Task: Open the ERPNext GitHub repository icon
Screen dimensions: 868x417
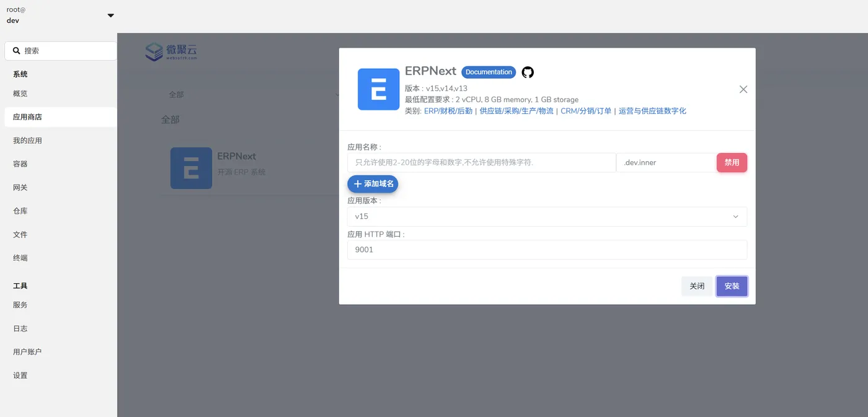Action: [528, 72]
